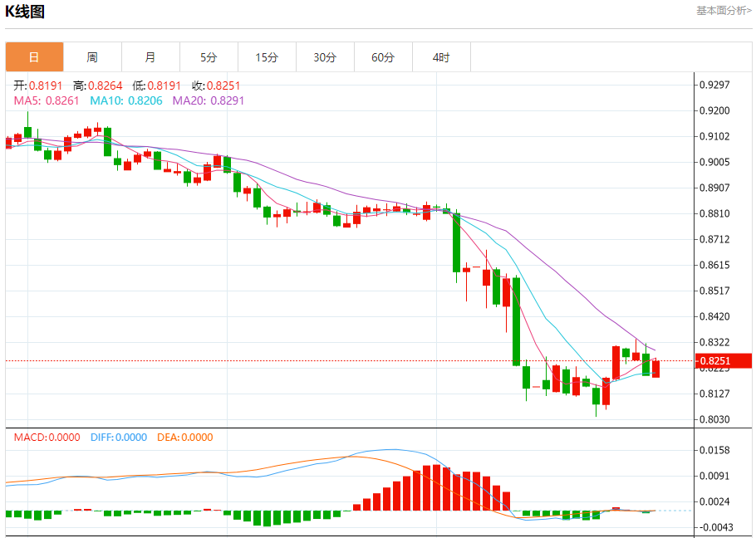This screenshot has height=538, width=756.
Task: Click the 0.0024 MACD axis label
Action: click(x=715, y=501)
